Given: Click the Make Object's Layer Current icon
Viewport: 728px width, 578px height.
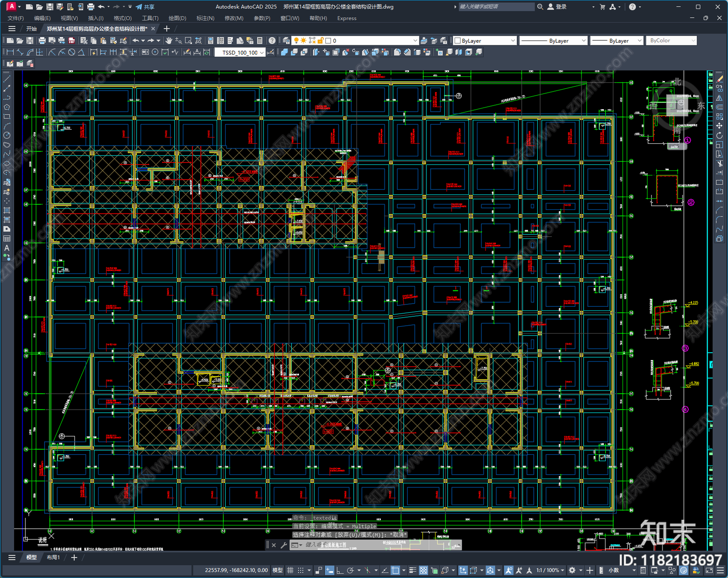Looking at the screenshot, I should tap(424, 41).
